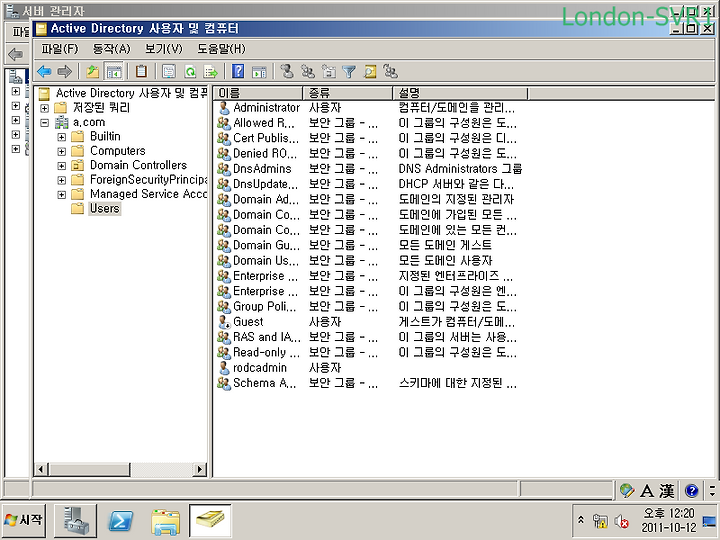Expand the Domain Controllers node
Screen dimensions: 720x540
62,166
